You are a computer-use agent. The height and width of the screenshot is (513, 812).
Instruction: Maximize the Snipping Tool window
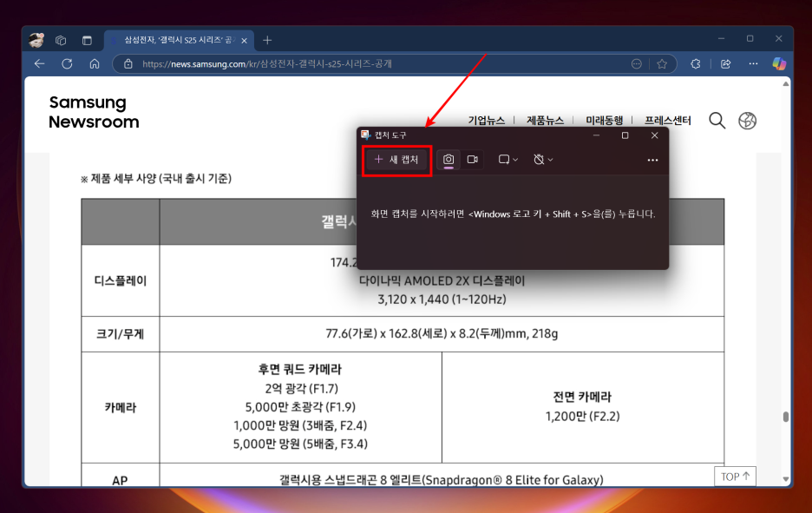click(625, 135)
